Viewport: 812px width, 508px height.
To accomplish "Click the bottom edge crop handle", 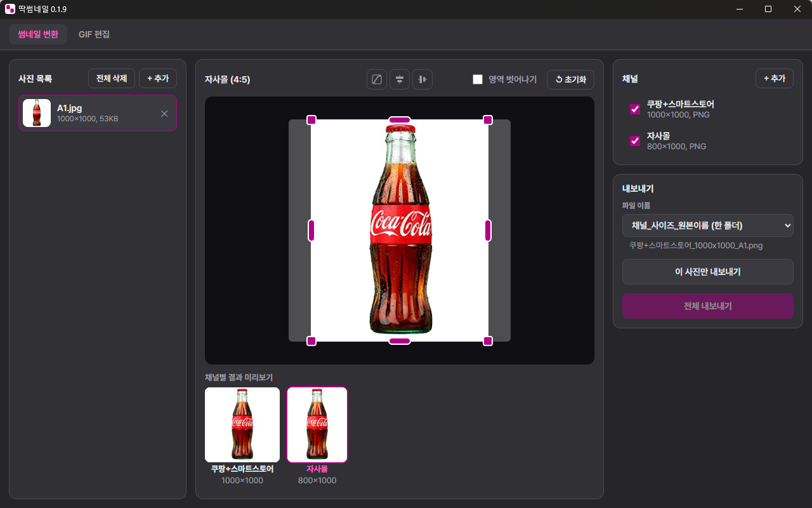I will pyautogui.click(x=400, y=341).
